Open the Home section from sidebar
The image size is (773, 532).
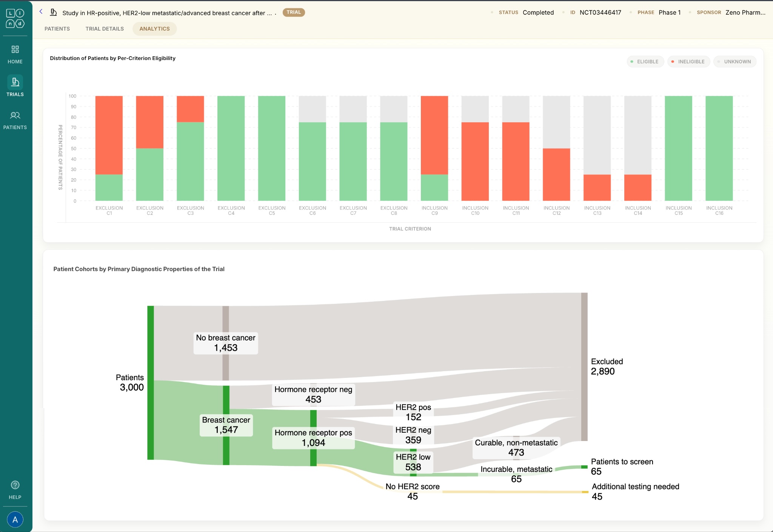coord(15,53)
